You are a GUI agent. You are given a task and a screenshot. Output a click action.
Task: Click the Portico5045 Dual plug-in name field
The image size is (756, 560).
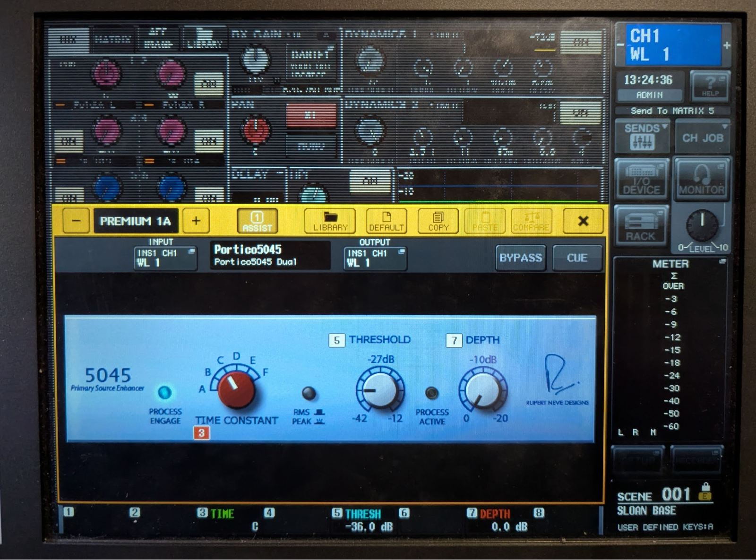tap(270, 255)
